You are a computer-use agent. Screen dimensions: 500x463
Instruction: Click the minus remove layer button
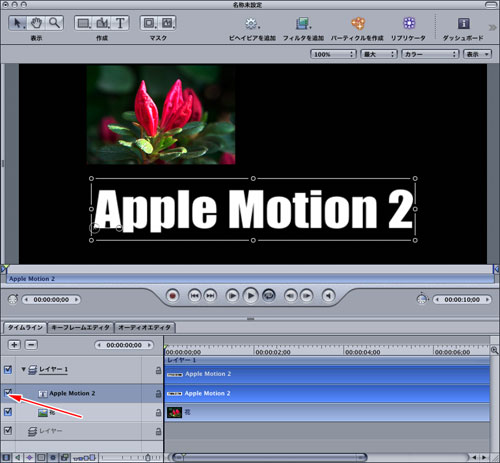[31, 345]
